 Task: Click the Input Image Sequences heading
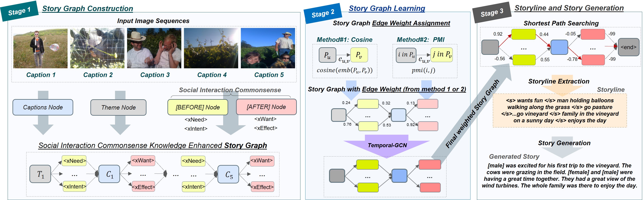coord(153,21)
